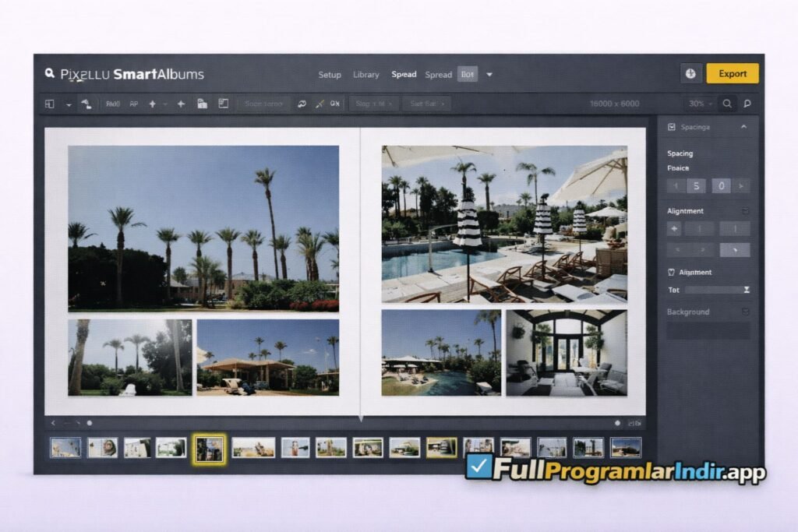Viewport: 798px width, 532px height.
Task: Collapse the Spacing panel using its chevron
Action: pyautogui.click(x=743, y=126)
